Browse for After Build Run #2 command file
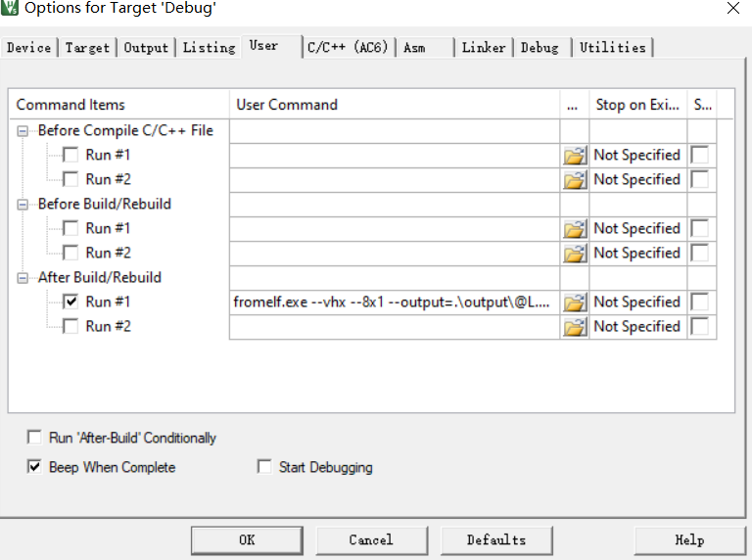 coord(575,326)
